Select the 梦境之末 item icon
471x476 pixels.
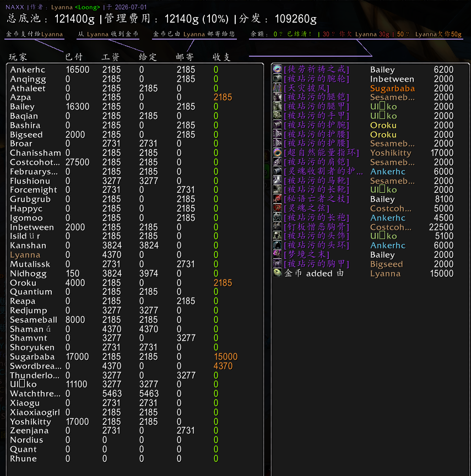pos(278,255)
